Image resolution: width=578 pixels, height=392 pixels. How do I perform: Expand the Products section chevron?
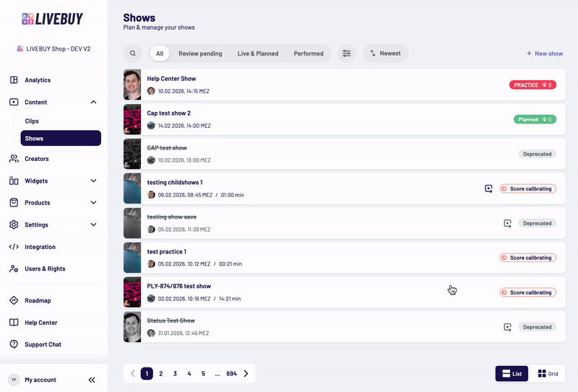(94, 203)
